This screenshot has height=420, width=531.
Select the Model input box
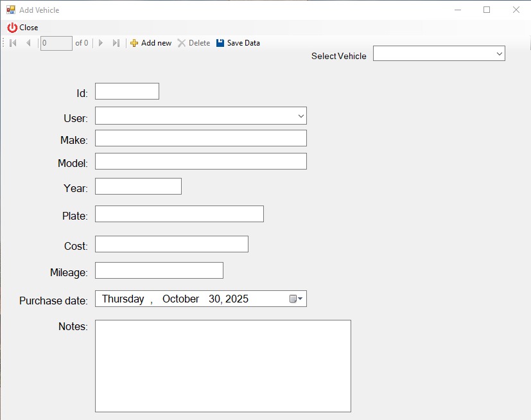tap(200, 161)
